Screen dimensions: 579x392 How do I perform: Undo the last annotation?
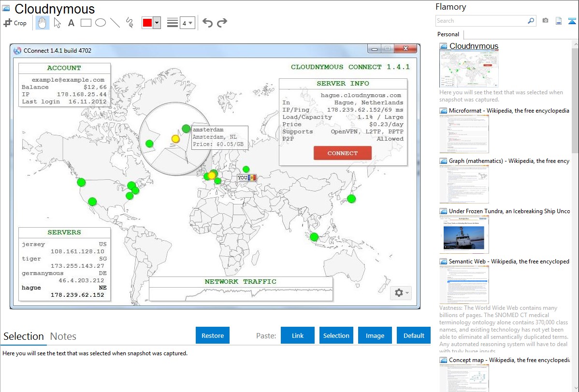pos(207,23)
